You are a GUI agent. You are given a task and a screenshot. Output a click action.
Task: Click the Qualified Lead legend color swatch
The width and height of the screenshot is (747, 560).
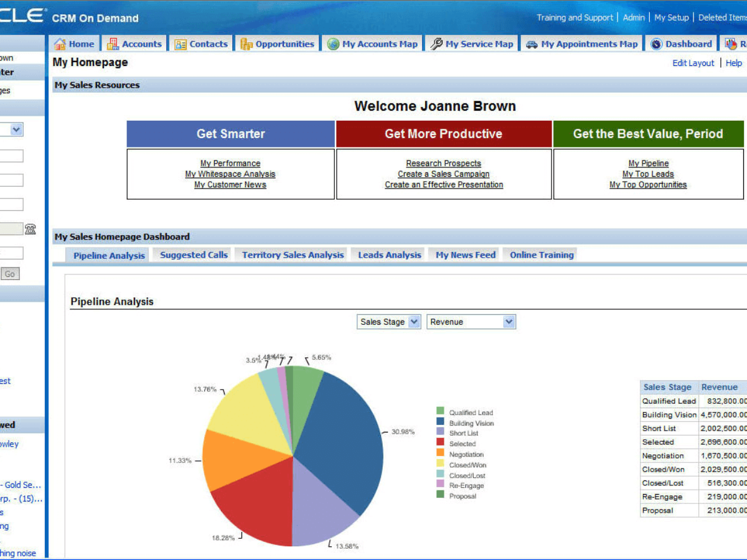point(441,411)
